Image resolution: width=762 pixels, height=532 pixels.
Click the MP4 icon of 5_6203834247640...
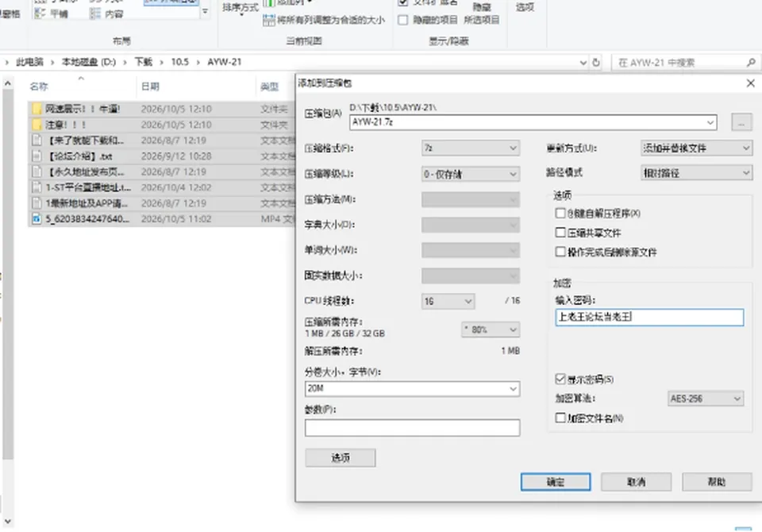37,219
